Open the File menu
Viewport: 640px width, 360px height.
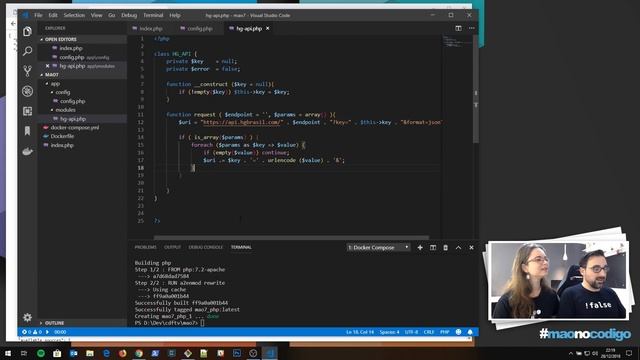click(38, 15)
